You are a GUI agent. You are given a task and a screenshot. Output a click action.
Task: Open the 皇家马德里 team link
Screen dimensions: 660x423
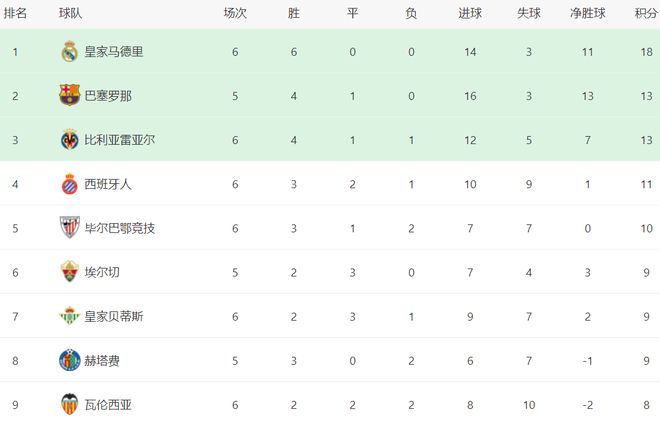[x=113, y=51]
